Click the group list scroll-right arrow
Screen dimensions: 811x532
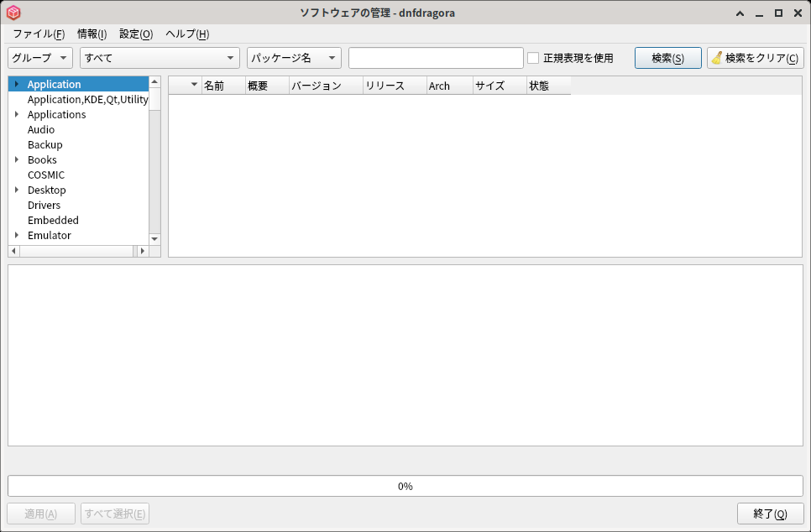(142, 251)
